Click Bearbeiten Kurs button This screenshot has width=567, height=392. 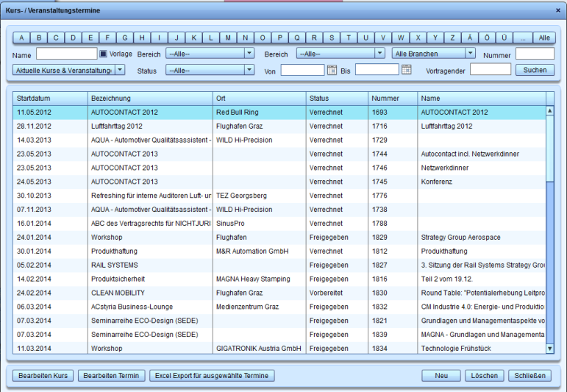pos(43,376)
